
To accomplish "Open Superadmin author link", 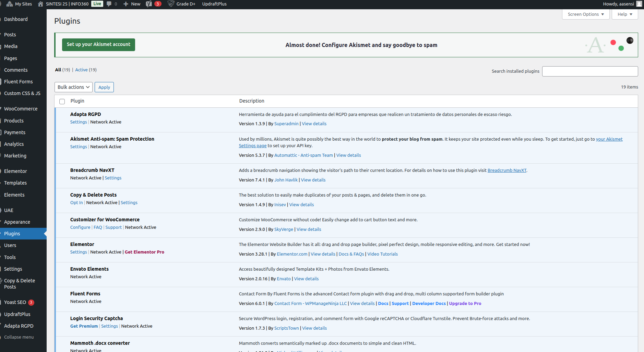I will pyautogui.click(x=286, y=124).
